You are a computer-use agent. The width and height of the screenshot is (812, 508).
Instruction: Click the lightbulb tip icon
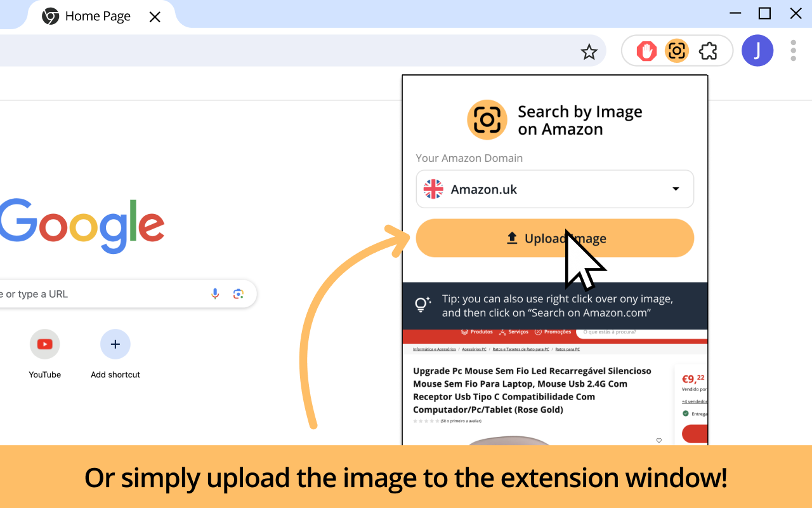422,305
